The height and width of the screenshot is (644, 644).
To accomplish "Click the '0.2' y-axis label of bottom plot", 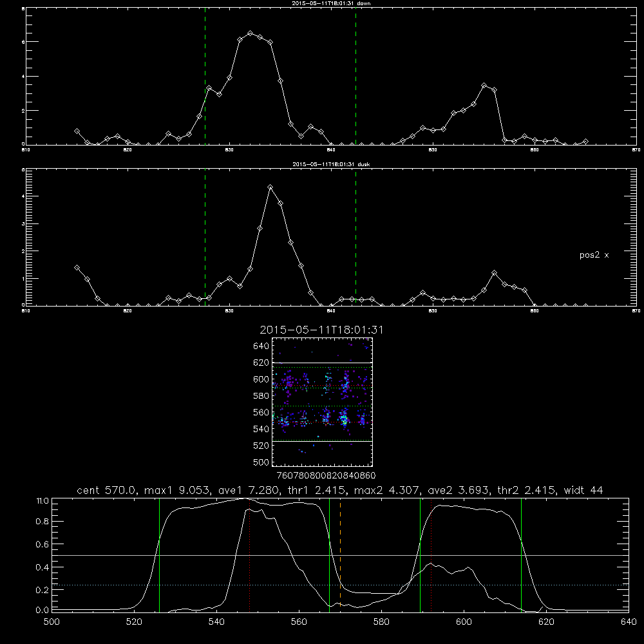I will [43, 590].
